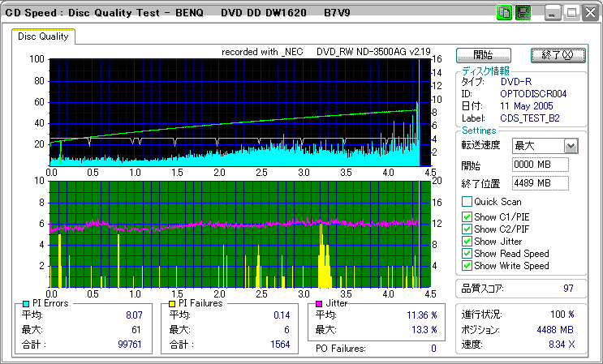
Task: Click the 終了位置 field showing 4489 MB
Action: pyautogui.click(x=541, y=182)
